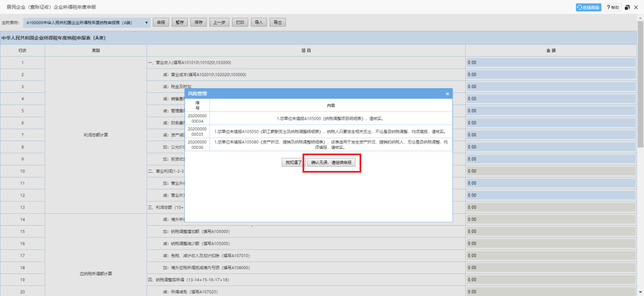644x296 pixels.
Task: Go back with the 上一步 button
Action: click(x=219, y=23)
